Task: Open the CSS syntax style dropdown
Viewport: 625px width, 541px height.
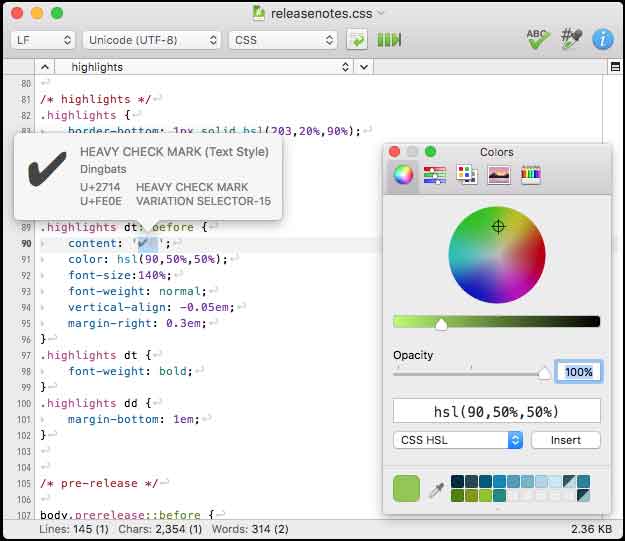Action: 282,40
